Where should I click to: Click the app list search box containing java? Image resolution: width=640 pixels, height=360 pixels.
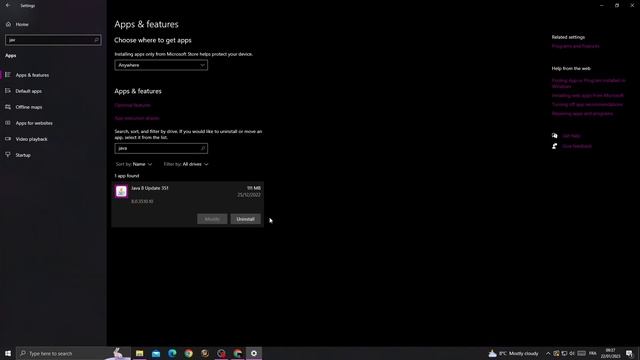(161, 149)
